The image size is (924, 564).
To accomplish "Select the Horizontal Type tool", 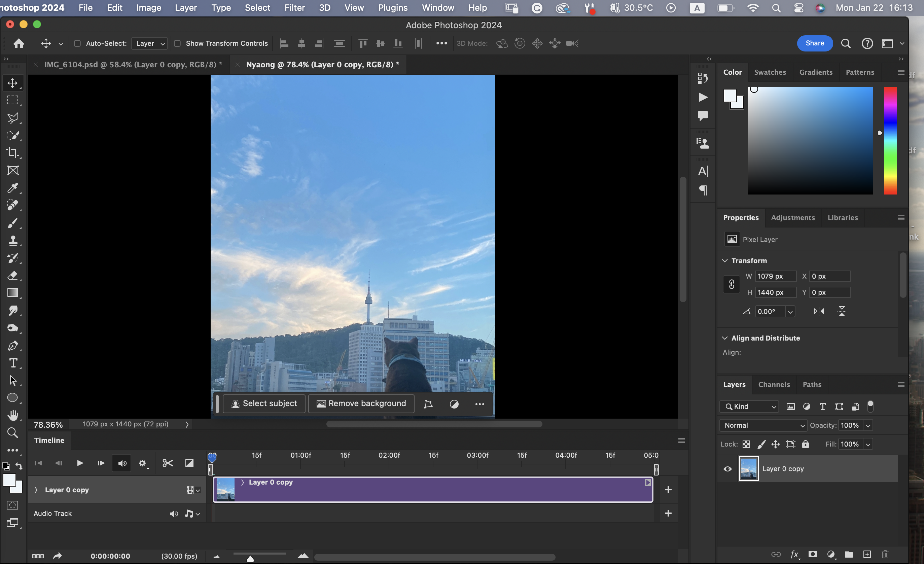I will pyautogui.click(x=13, y=363).
